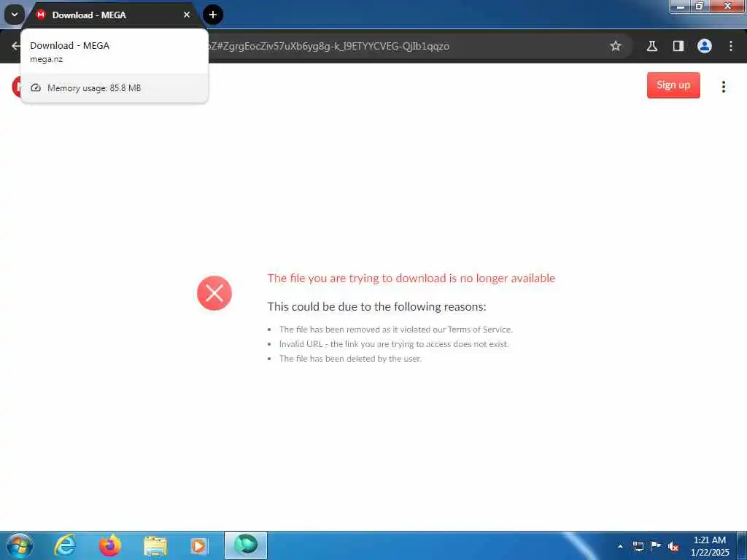The image size is (747, 560).
Task: Open the Chrome profile avatar
Action: (705, 46)
